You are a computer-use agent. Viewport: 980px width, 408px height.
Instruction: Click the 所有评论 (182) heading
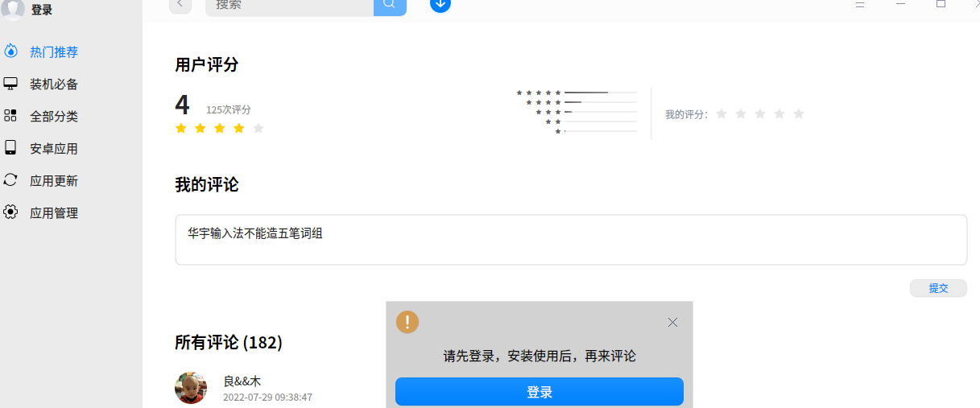click(x=229, y=342)
